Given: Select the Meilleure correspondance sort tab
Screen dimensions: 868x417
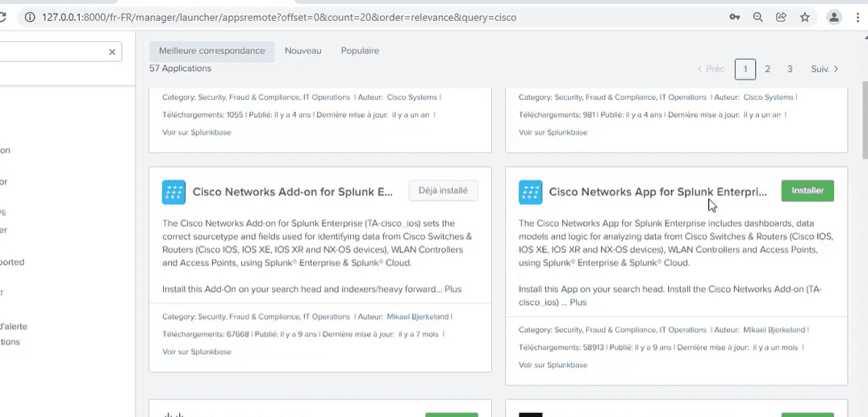Looking at the screenshot, I should [212, 51].
